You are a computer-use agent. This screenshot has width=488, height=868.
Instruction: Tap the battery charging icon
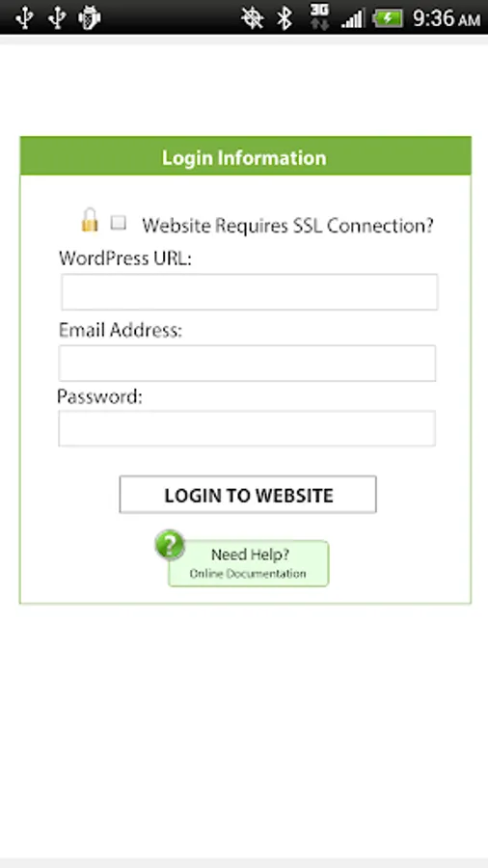pos(388,18)
